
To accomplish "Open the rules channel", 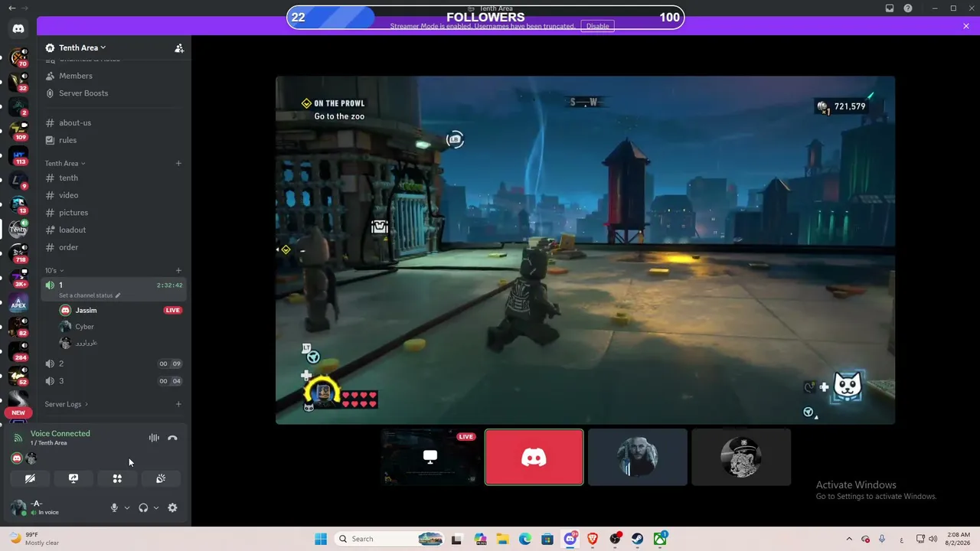I will point(113,140).
